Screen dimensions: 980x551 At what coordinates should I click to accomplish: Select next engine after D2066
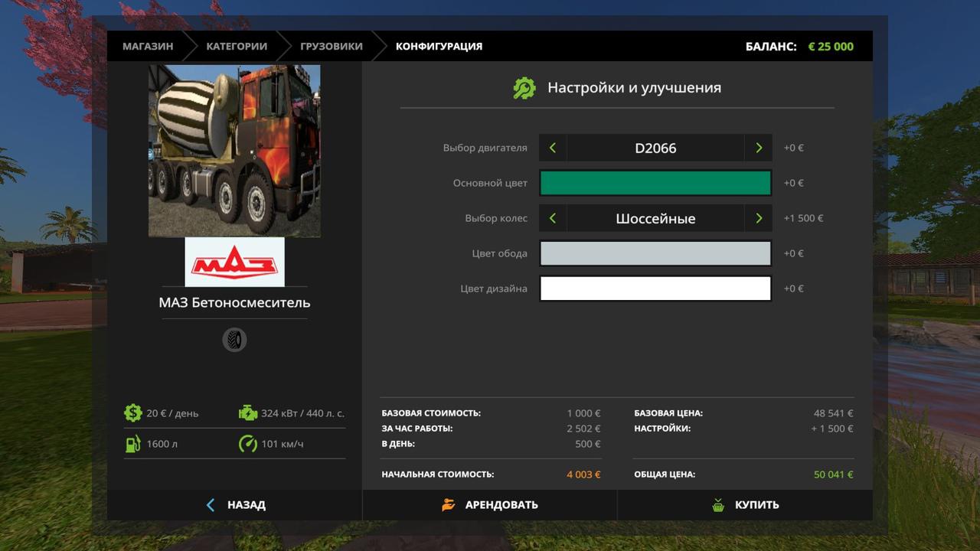[759, 148]
